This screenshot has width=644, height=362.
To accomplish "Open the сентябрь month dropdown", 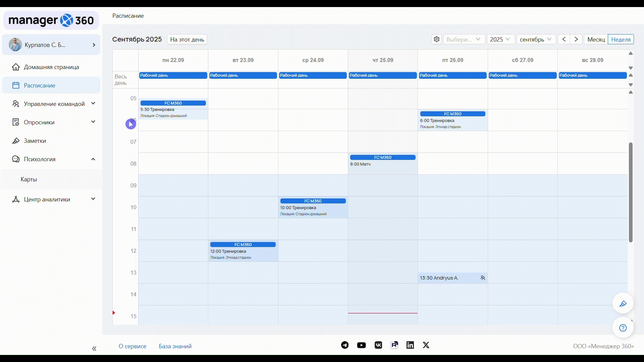I will (x=536, y=39).
